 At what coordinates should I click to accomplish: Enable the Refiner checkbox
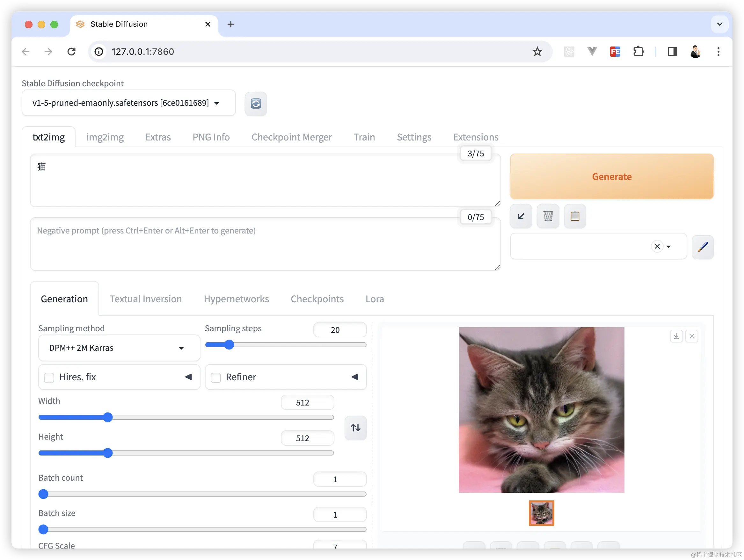[x=215, y=377]
